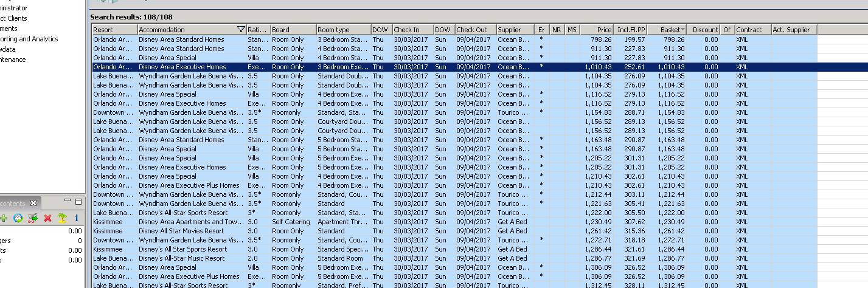Click the Incl.Fl.PP value 328.11
This screenshot has width=868, height=288.
[634, 285]
